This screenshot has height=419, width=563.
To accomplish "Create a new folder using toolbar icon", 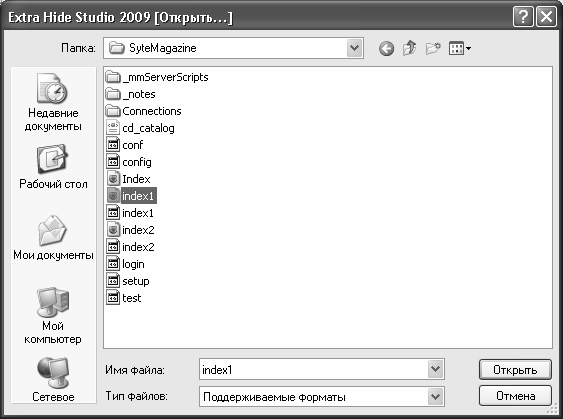I will point(433,48).
